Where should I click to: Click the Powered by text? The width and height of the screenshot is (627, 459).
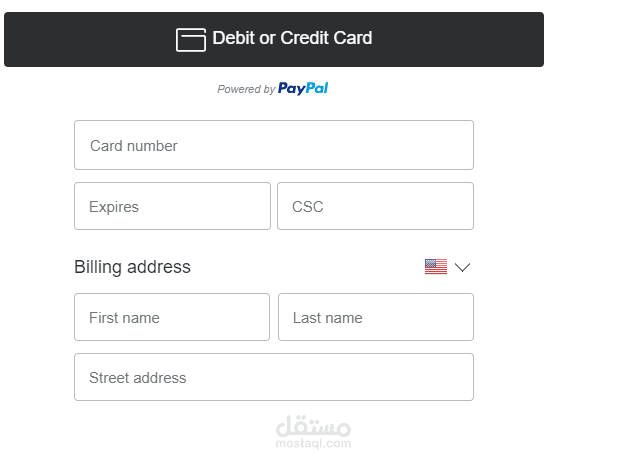246,89
